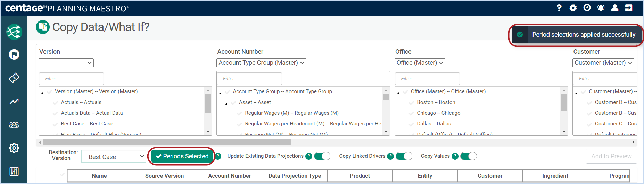Viewport: 644px width, 184px height.
Task: Open the people group icon in sidebar
Action: point(14,125)
